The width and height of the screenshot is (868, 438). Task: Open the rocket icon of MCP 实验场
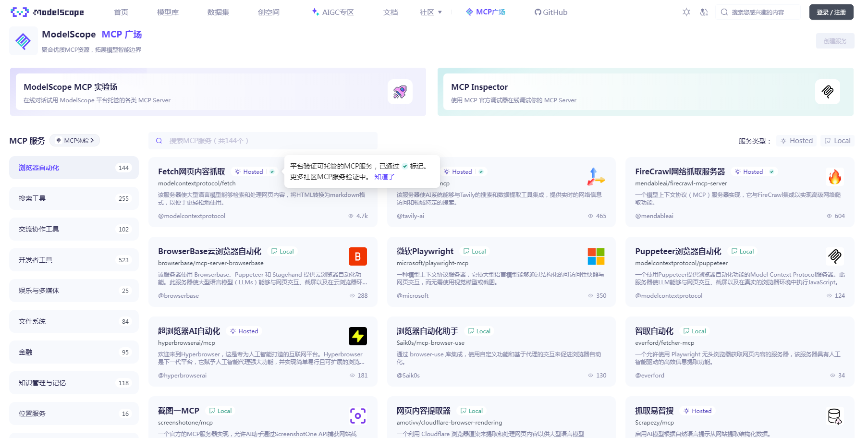(x=400, y=92)
